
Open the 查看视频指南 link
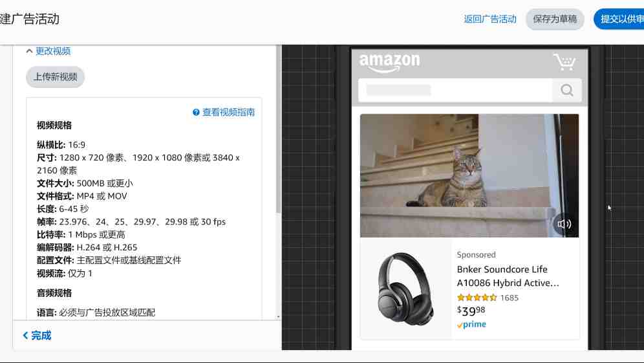point(228,112)
